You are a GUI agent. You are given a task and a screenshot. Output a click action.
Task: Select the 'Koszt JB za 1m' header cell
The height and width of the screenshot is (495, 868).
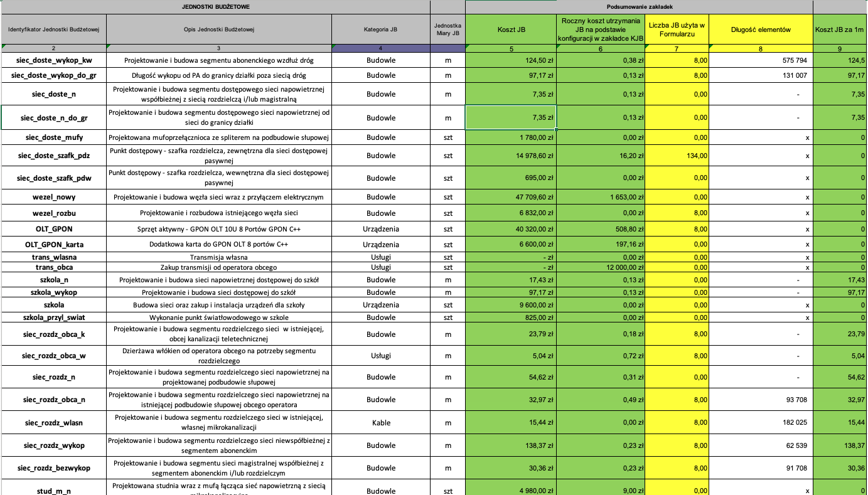840,29
